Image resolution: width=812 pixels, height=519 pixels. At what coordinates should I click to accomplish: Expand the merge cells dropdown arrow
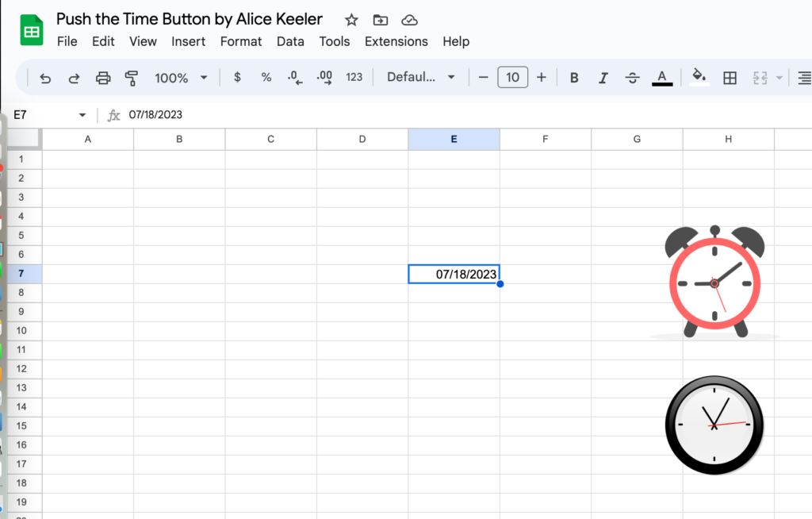[x=779, y=78]
